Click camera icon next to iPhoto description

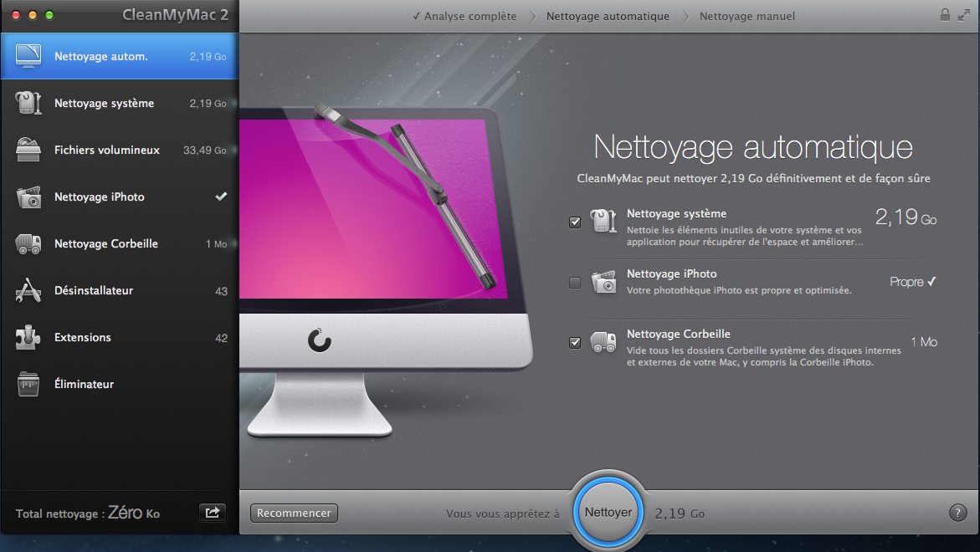603,282
